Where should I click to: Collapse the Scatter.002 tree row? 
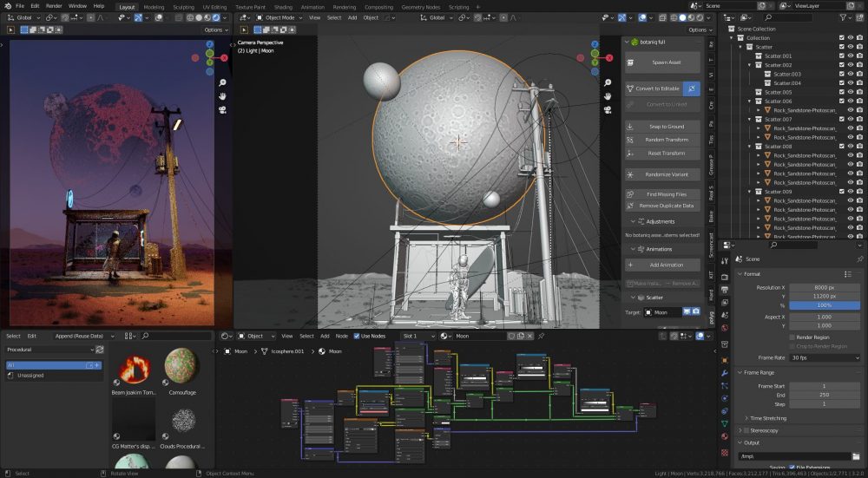pos(750,65)
